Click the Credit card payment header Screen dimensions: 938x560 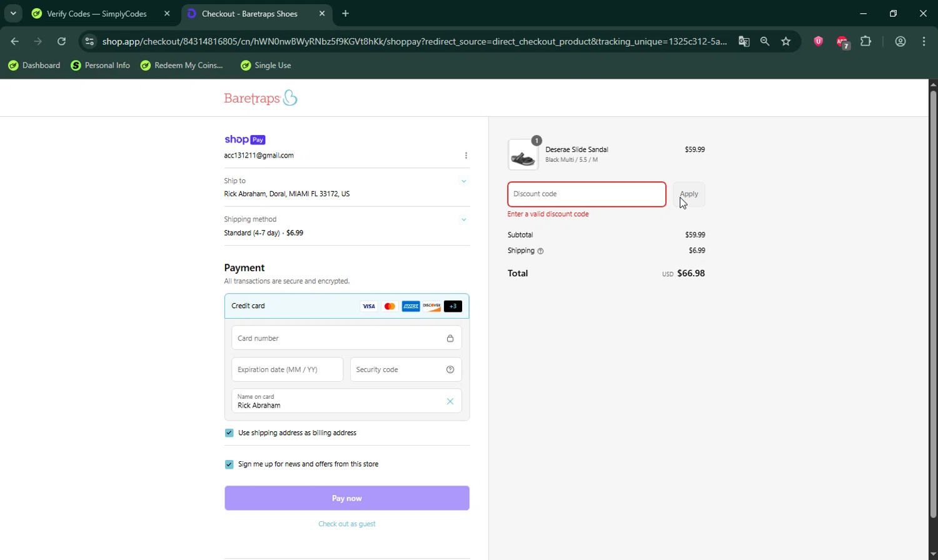click(347, 306)
